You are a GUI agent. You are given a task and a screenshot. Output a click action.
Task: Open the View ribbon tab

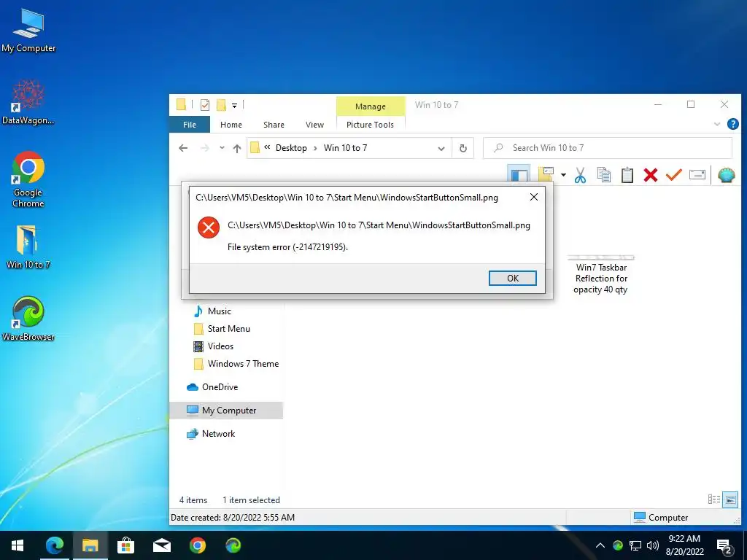(x=315, y=125)
